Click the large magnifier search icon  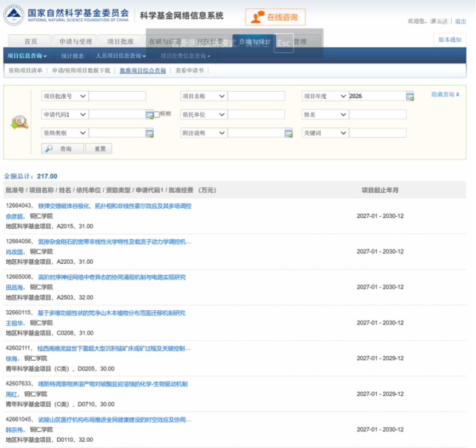(x=19, y=122)
